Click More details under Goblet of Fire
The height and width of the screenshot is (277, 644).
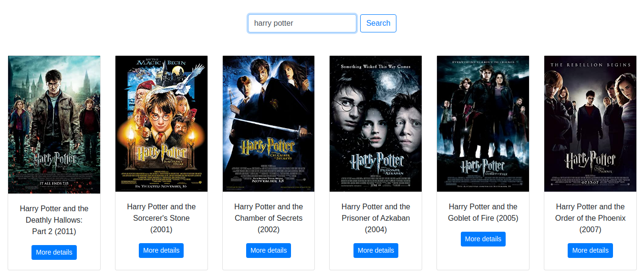(x=483, y=239)
